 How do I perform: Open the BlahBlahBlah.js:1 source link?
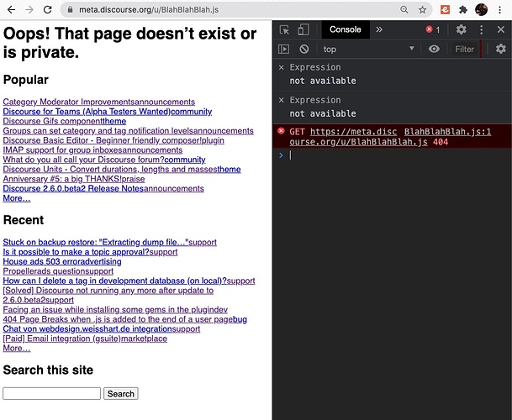(x=447, y=132)
